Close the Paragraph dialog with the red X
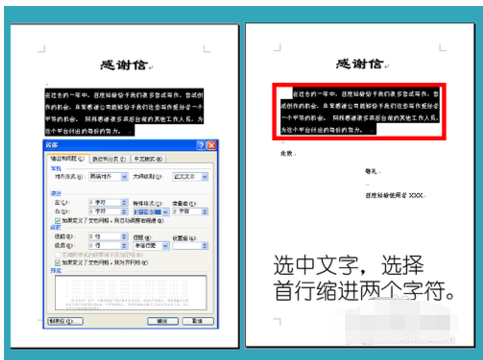483x360 pixels. click(211, 145)
